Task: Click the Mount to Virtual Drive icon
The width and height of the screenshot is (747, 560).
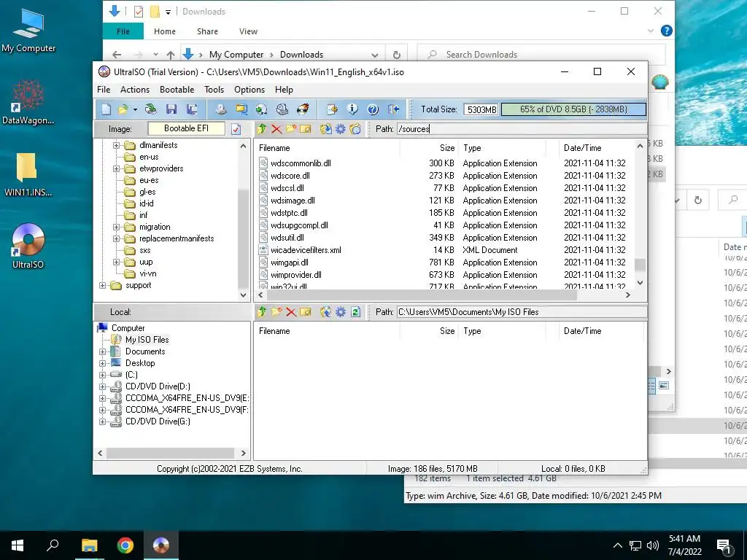Action: (282, 109)
